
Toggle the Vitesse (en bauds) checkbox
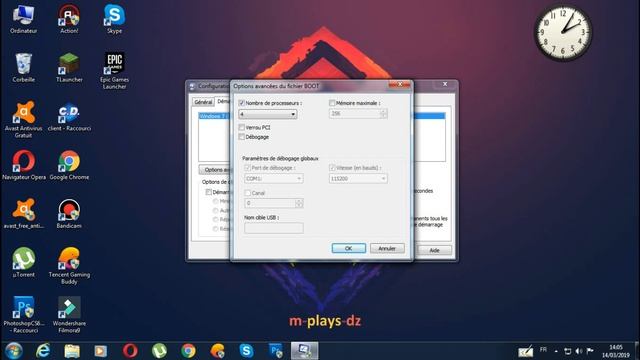tap(332, 168)
